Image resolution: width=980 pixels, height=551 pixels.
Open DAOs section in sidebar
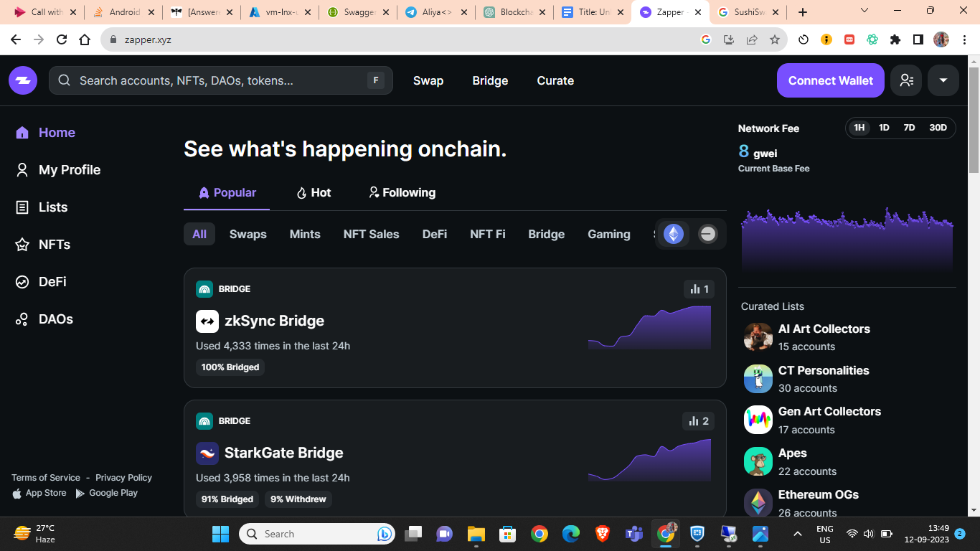pos(44,319)
